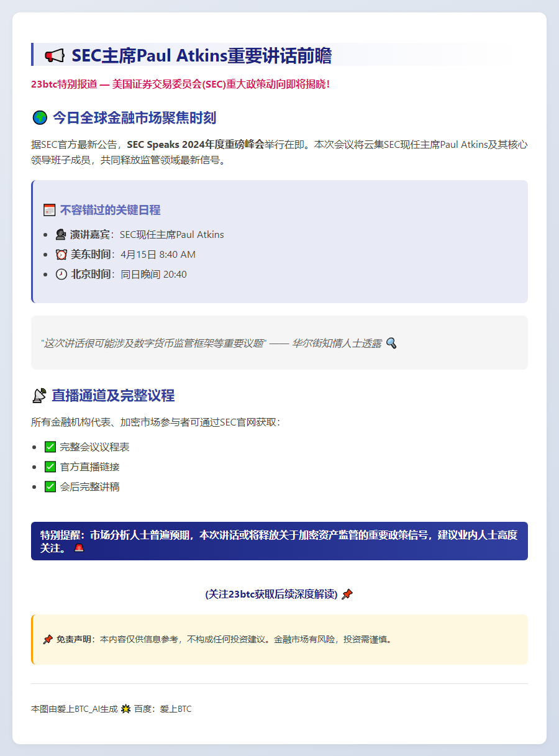Click the alarm clock icon before 美东时间
The width and height of the screenshot is (559, 756).
[x=61, y=255]
